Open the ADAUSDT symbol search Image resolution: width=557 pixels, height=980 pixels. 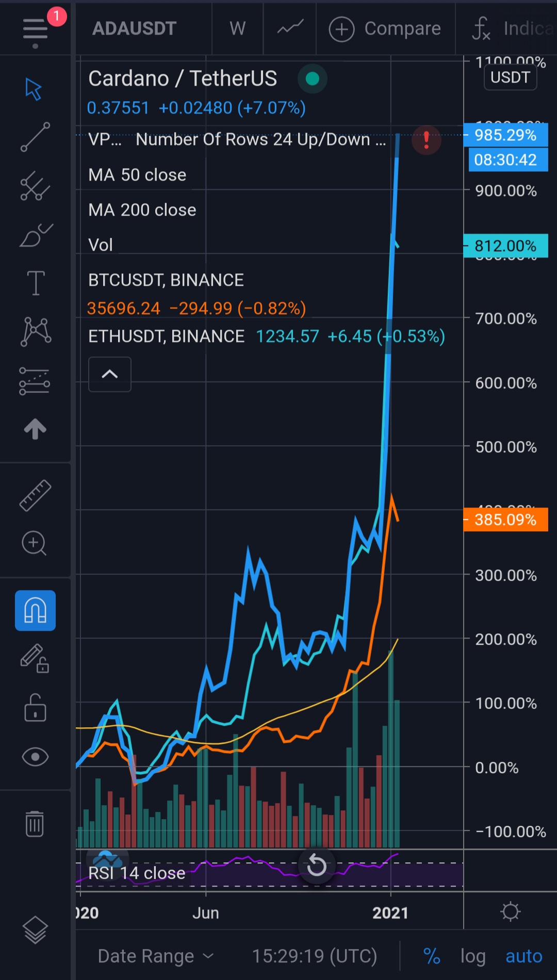135,29
